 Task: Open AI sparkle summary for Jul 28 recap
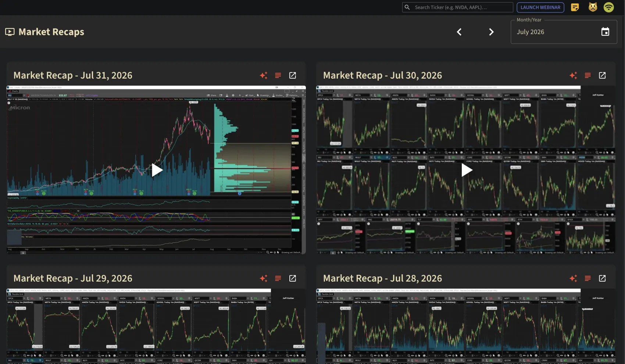click(573, 278)
